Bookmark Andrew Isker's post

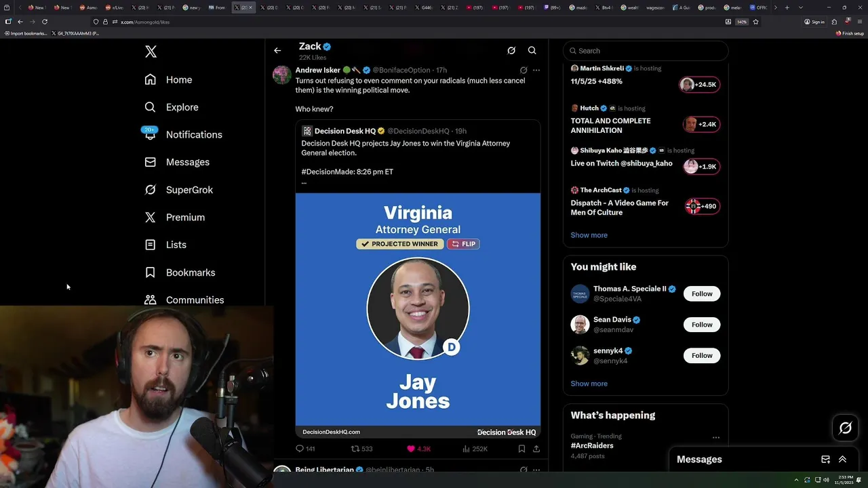[x=521, y=449]
